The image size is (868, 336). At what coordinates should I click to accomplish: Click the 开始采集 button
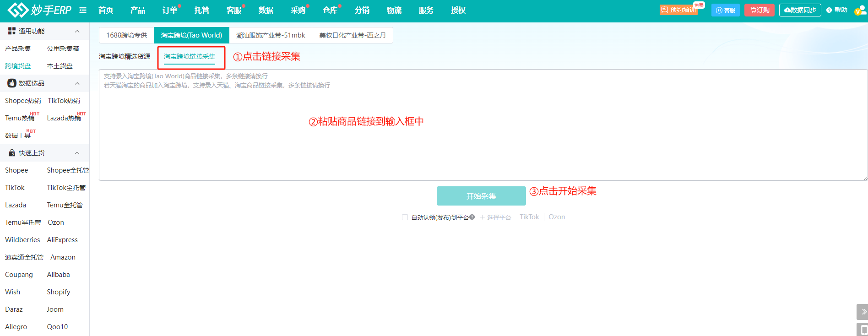pyautogui.click(x=481, y=196)
